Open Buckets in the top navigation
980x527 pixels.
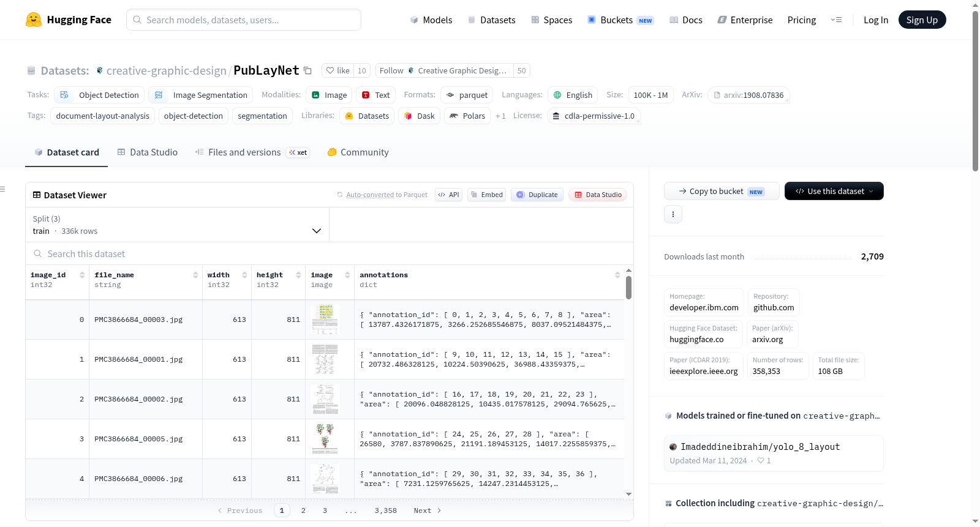click(x=620, y=20)
